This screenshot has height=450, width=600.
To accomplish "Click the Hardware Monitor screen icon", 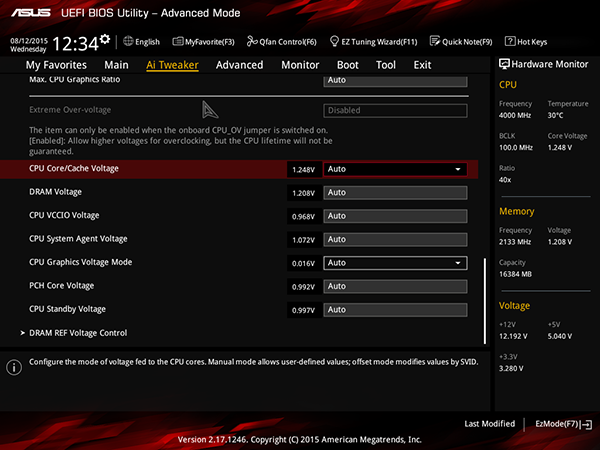I will (x=504, y=64).
